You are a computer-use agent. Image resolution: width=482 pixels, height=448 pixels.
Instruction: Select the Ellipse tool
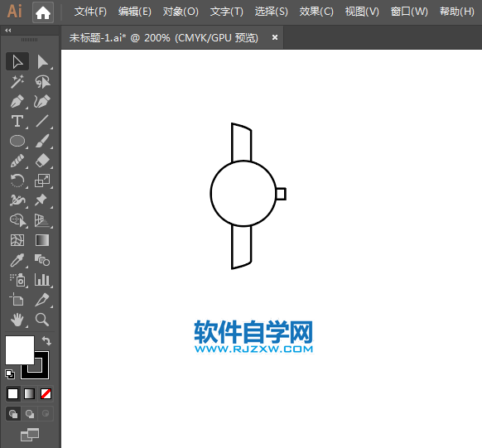tap(17, 141)
